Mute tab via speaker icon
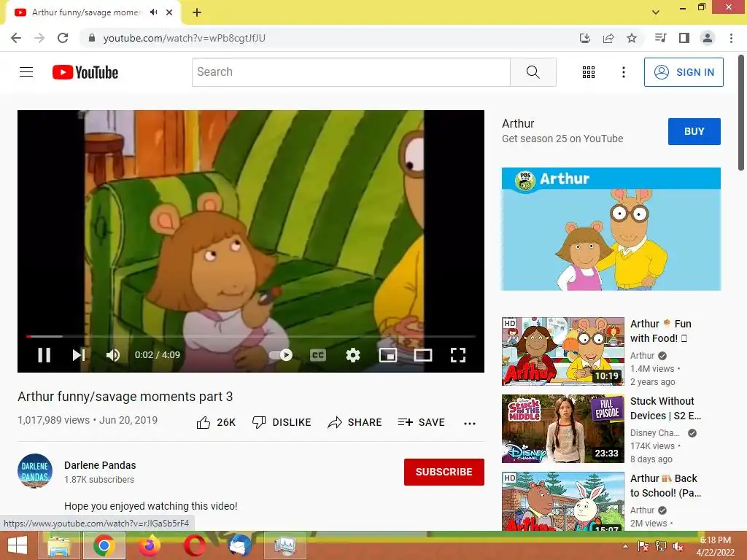Viewport: 747px width, 560px height. [153, 12]
